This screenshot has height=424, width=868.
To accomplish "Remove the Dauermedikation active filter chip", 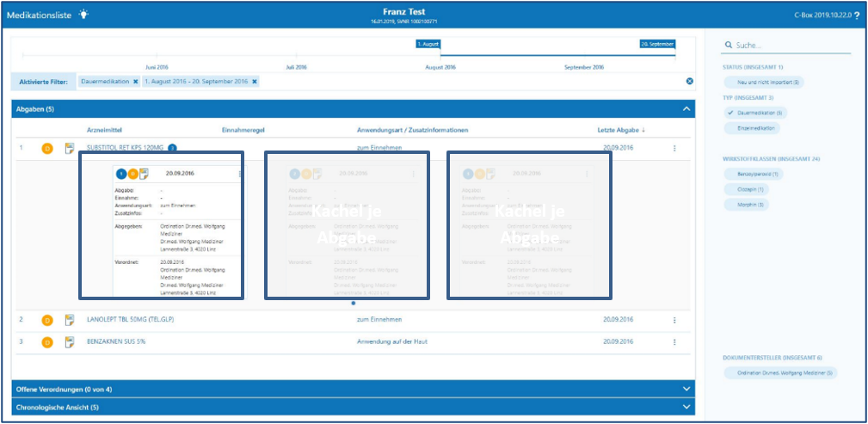I will (x=136, y=82).
